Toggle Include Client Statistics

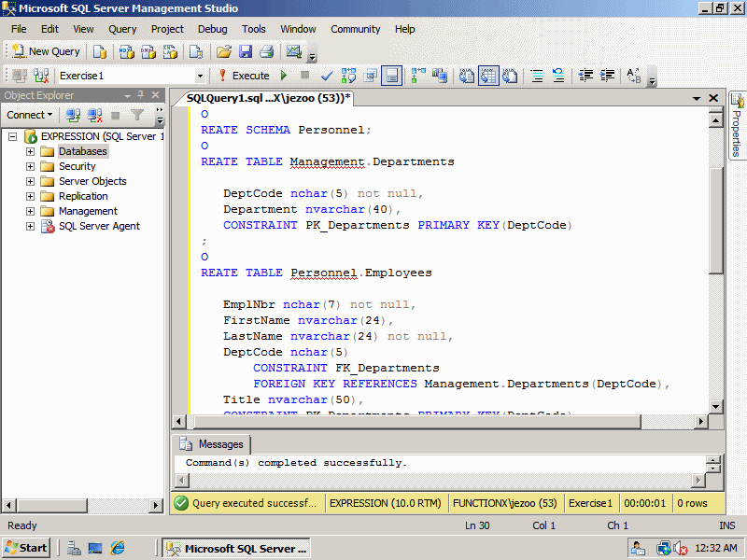(x=440, y=76)
